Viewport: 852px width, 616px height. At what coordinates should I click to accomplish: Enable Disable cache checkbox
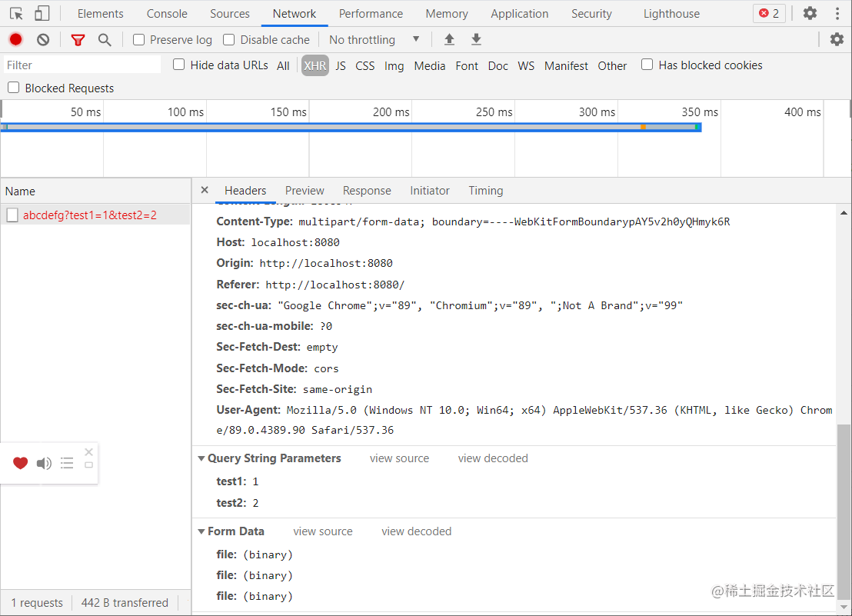[229, 40]
